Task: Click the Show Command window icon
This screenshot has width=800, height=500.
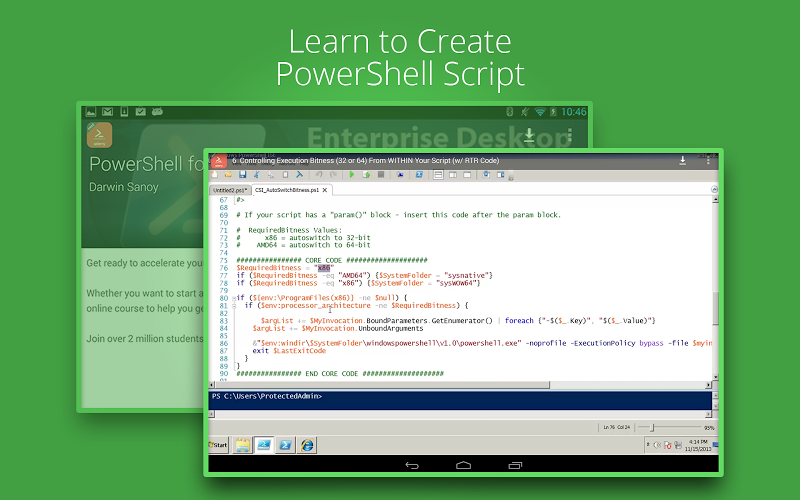Action: [486, 174]
